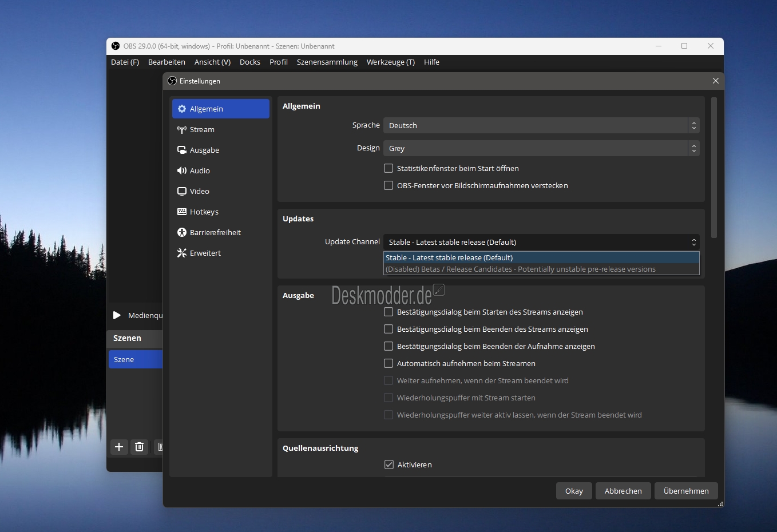Open the Ansicht (V) menu
The width and height of the screenshot is (777, 532).
[212, 62]
